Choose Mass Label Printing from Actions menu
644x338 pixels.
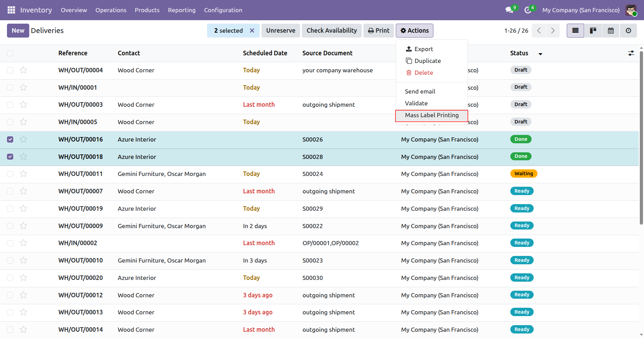coord(431,115)
